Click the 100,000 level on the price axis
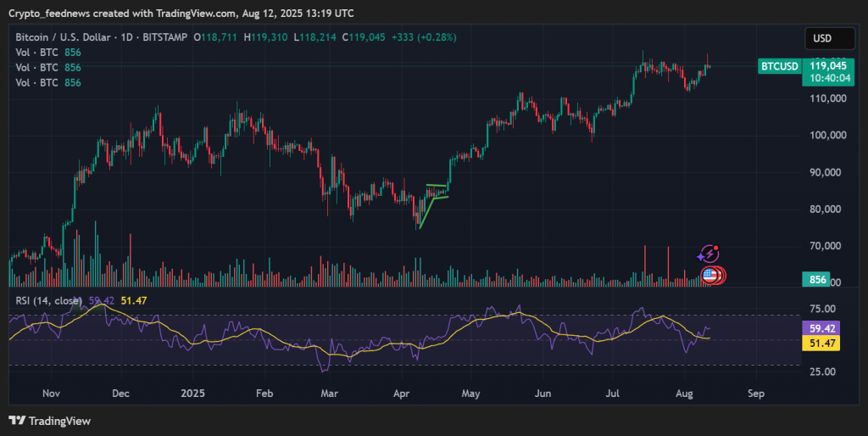 826,135
